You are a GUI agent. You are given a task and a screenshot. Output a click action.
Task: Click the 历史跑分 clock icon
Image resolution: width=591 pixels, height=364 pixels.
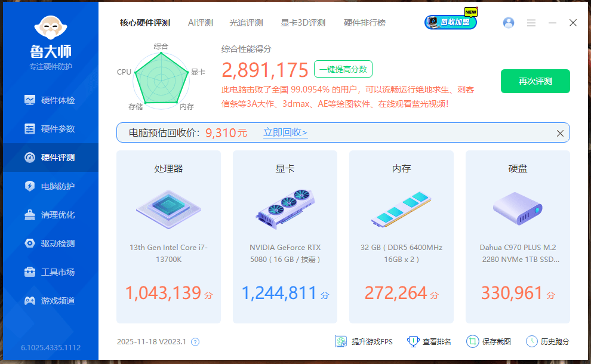click(x=531, y=341)
